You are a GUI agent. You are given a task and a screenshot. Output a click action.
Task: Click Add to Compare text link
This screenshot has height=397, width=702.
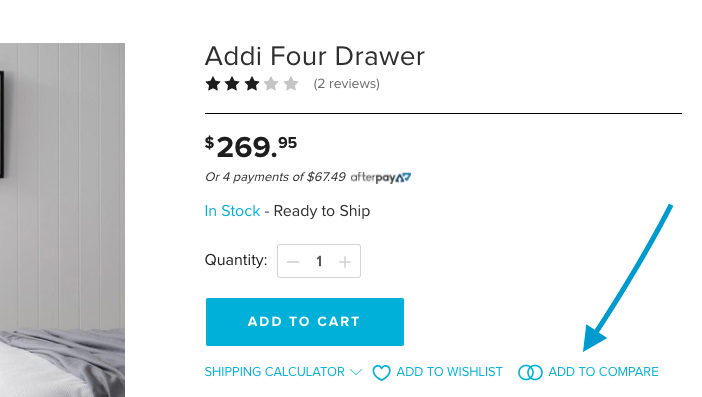604,372
